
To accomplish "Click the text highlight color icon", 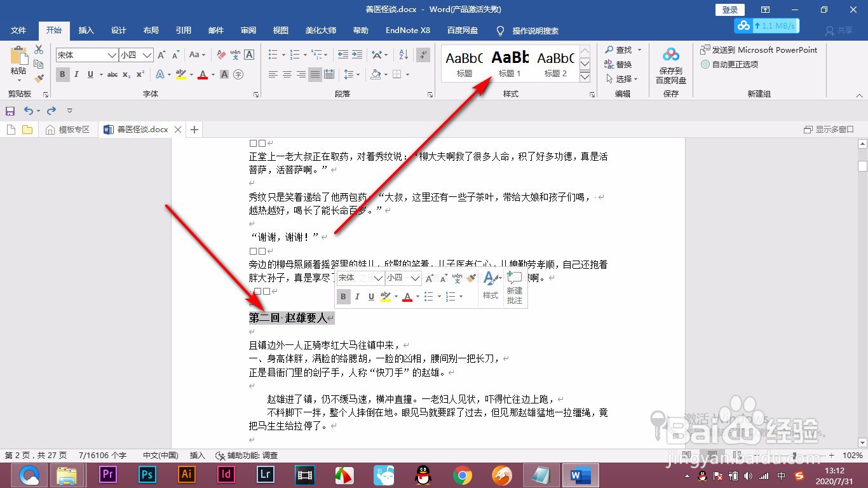I will pos(181,74).
